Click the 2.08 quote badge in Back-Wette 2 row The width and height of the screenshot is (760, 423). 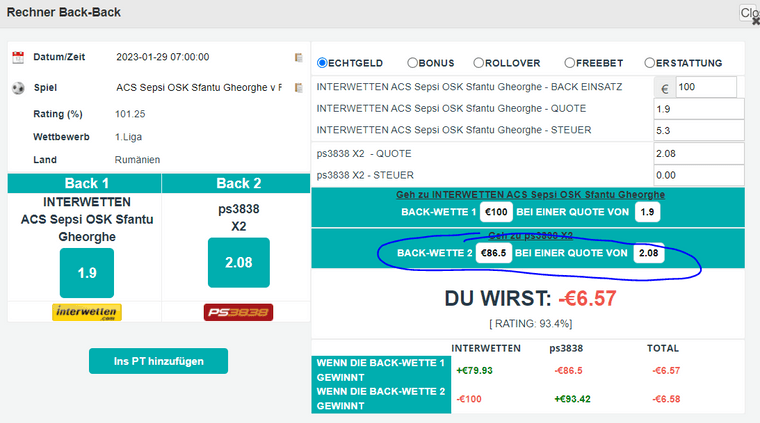[649, 253]
